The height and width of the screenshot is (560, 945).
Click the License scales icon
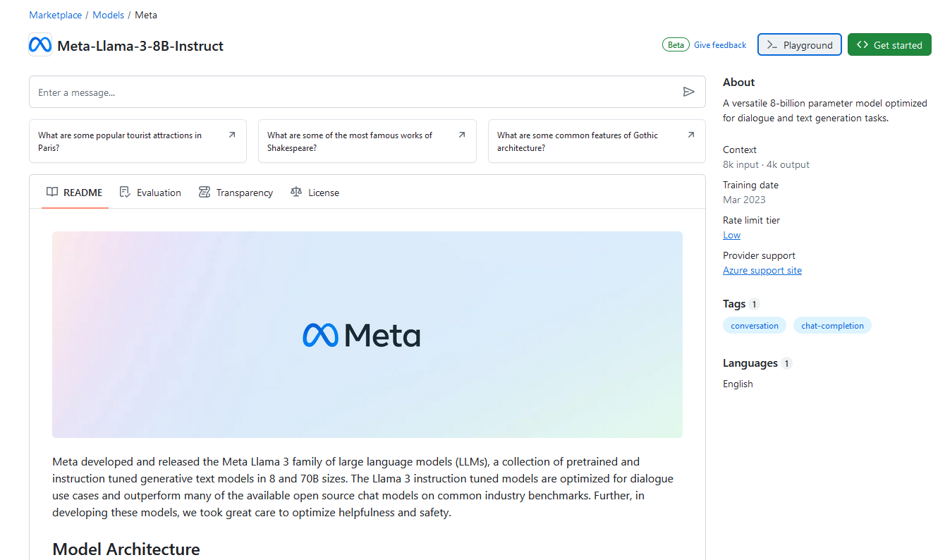click(x=296, y=192)
